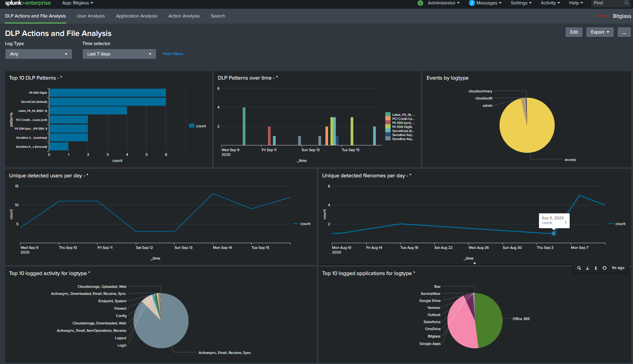Toggle the SecretCats legend entry
Image resolution: width=633 pixels, height=364 pixels.
(402, 131)
